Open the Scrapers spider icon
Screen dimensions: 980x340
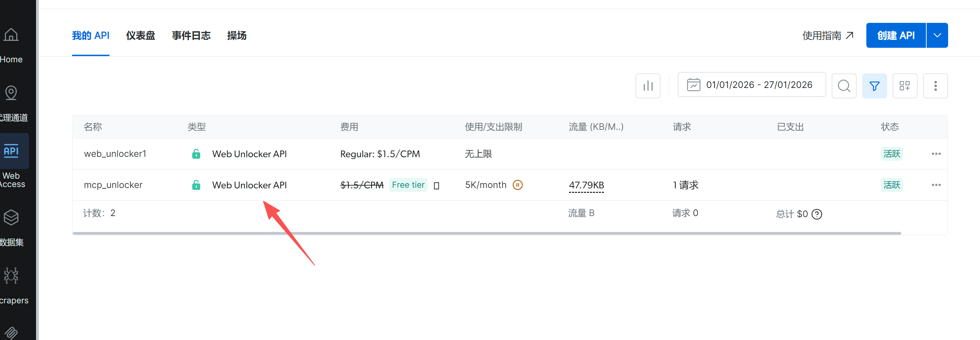(11, 276)
